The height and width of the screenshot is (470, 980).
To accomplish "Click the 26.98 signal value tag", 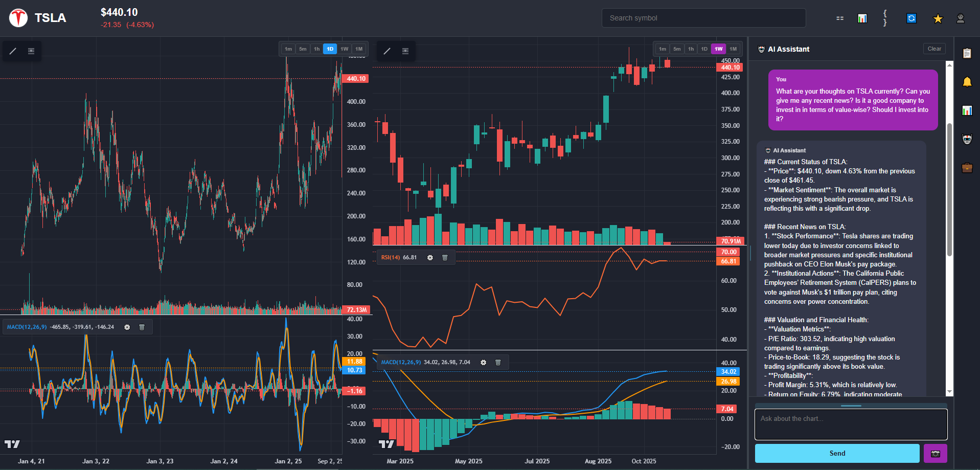I will (729, 382).
